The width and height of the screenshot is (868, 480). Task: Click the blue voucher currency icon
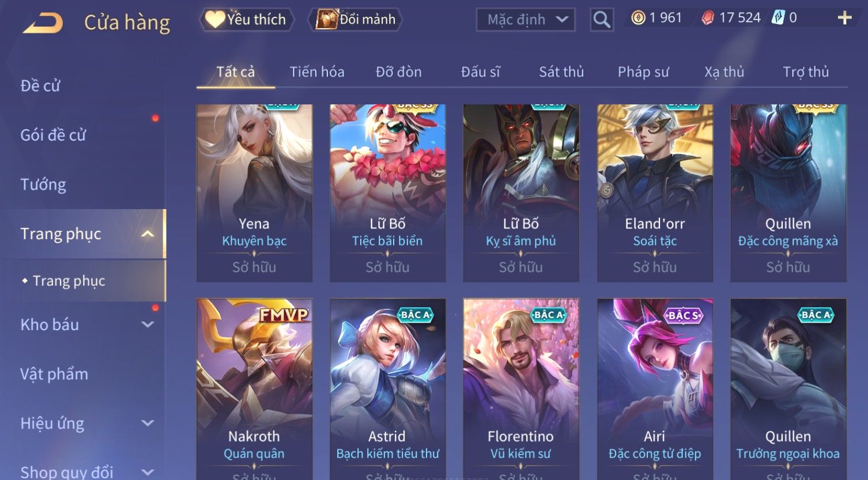point(778,18)
